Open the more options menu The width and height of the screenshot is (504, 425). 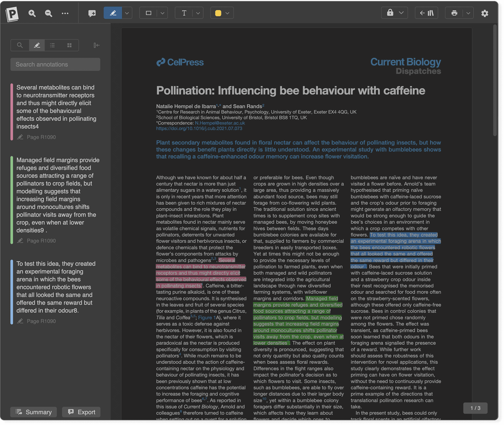[x=65, y=13]
